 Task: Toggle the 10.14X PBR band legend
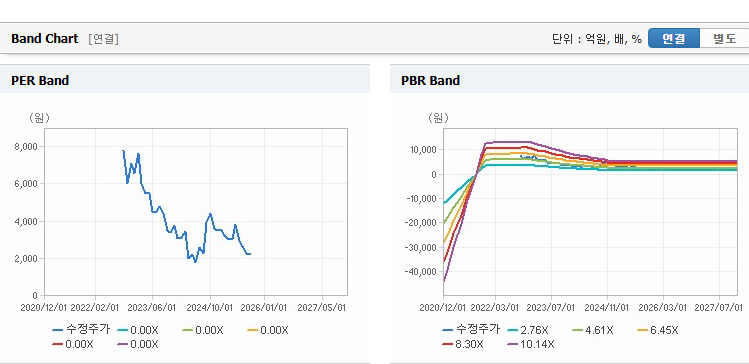531,344
